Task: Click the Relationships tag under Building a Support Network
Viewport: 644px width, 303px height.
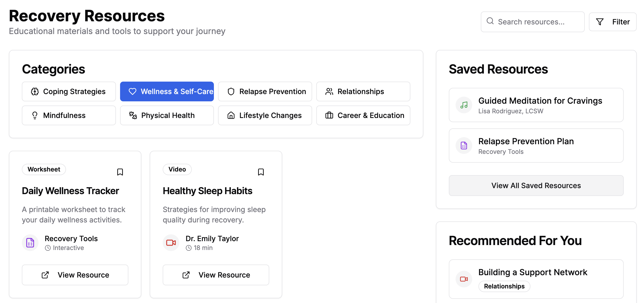Action: [x=504, y=286]
